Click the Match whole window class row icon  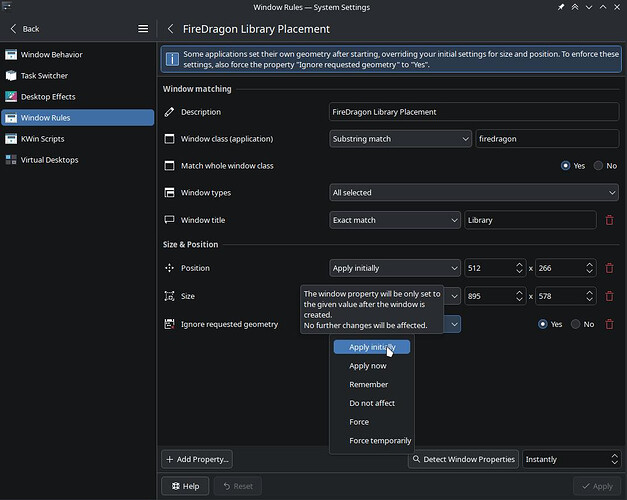click(170, 166)
